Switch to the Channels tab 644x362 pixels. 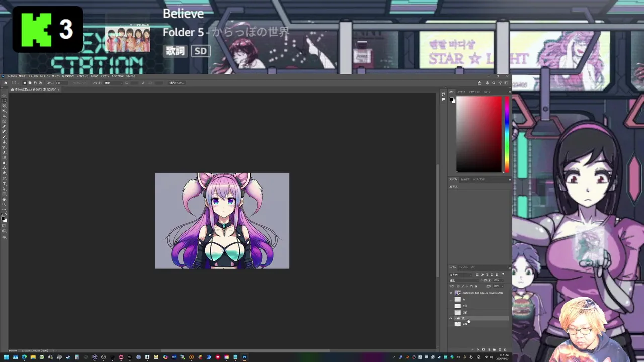tap(463, 267)
